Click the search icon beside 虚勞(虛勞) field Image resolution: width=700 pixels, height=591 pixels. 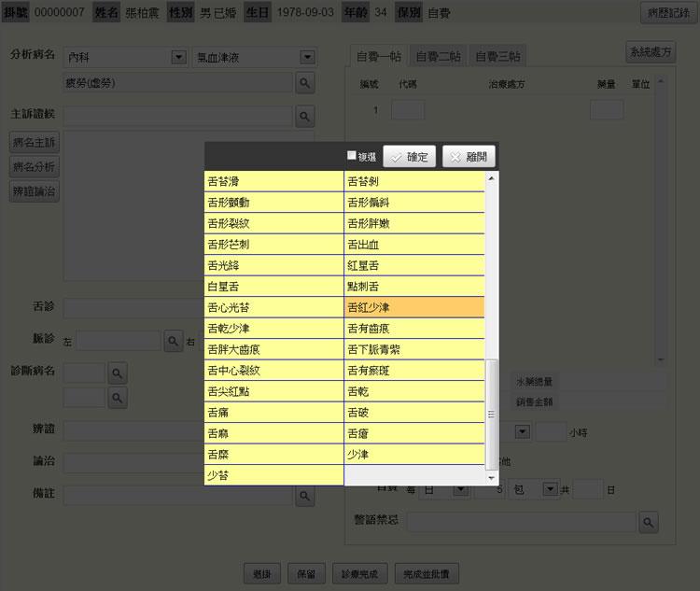point(305,84)
